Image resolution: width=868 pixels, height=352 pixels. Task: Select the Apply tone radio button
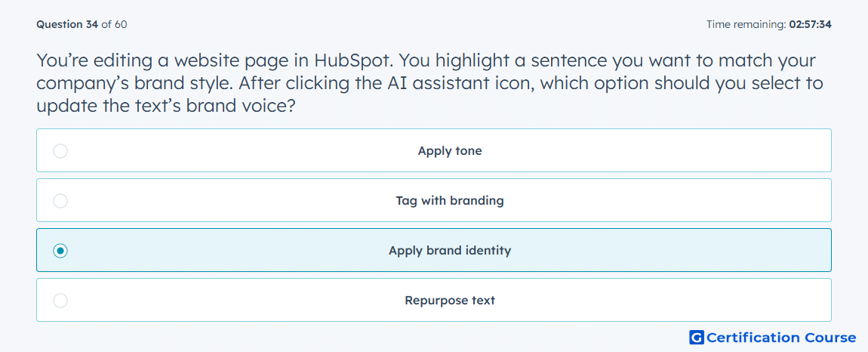60,151
